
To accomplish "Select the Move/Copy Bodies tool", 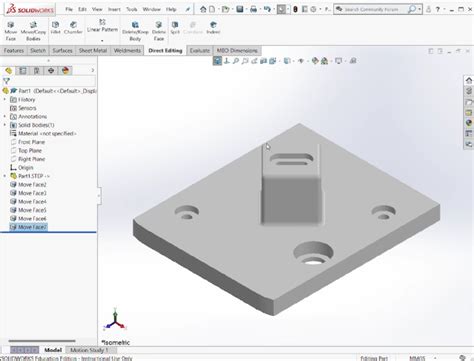I will pos(33,31).
